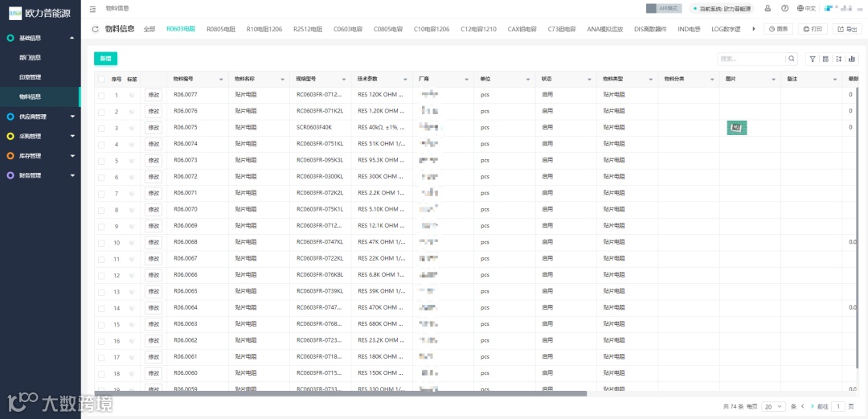Click the tag heart icon in row 10
The height and width of the screenshot is (419, 868).
(132, 243)
